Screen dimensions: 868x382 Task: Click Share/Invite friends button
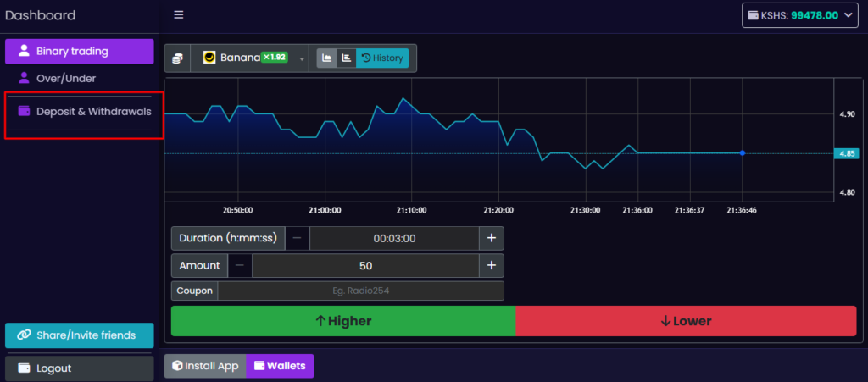[x=80, y=335]
